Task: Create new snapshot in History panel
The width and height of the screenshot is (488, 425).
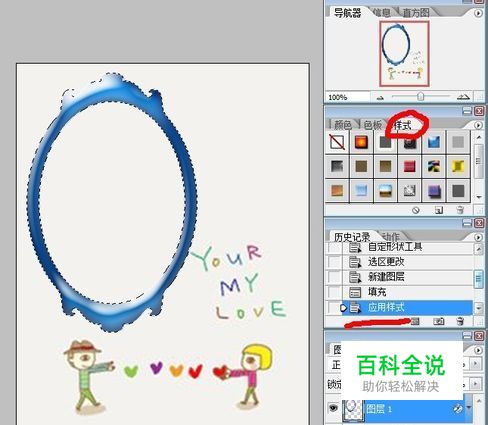Action: (x=439, y=321)
